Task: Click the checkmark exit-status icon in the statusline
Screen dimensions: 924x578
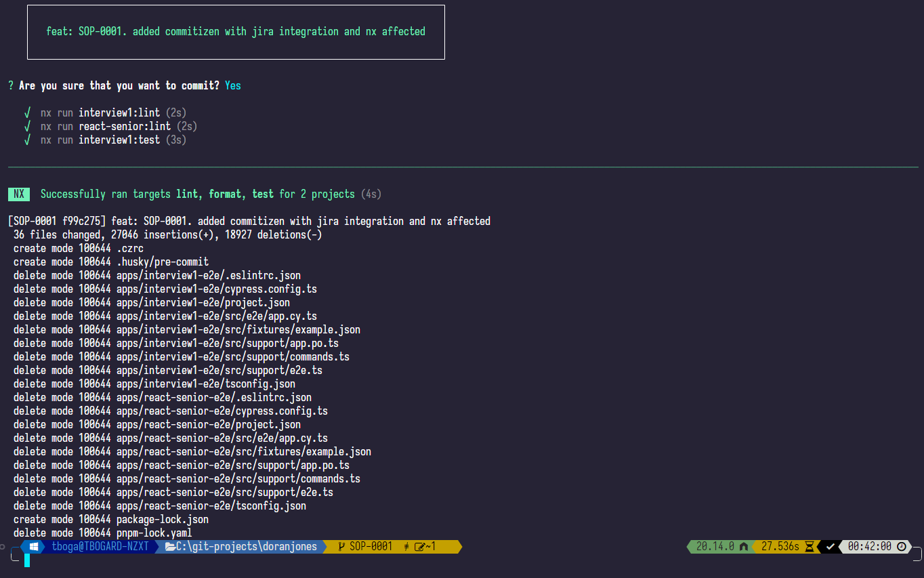Action: click(x=830, y=546)
